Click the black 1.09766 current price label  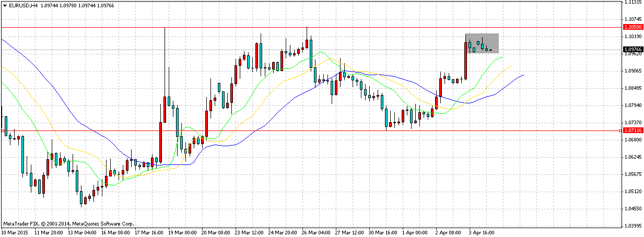click(633, 49)
